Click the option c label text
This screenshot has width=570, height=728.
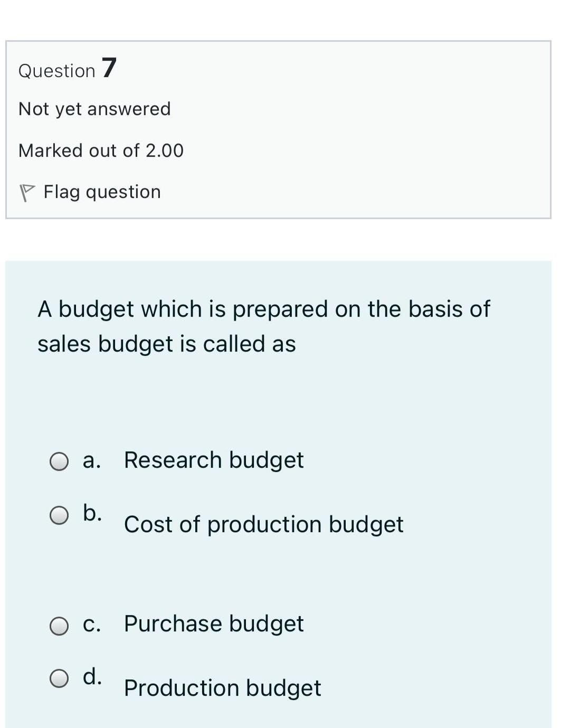[x=93, y=624]
